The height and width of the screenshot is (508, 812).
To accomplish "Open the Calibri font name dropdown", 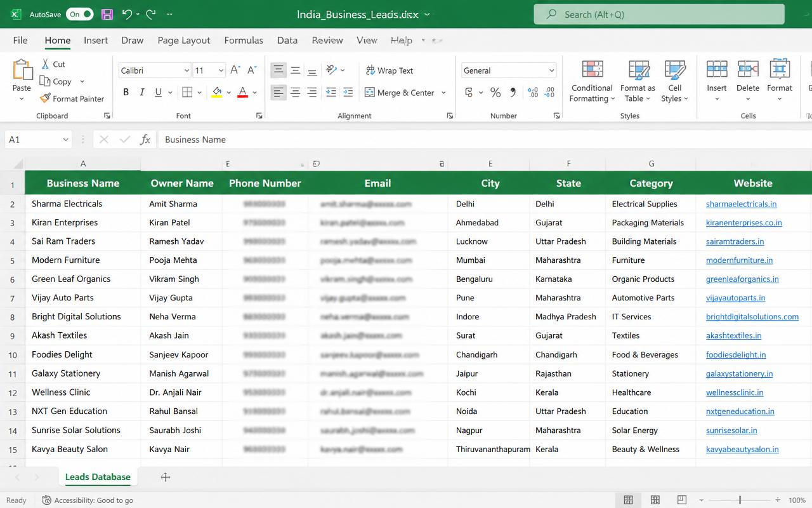I will point(187,70).
